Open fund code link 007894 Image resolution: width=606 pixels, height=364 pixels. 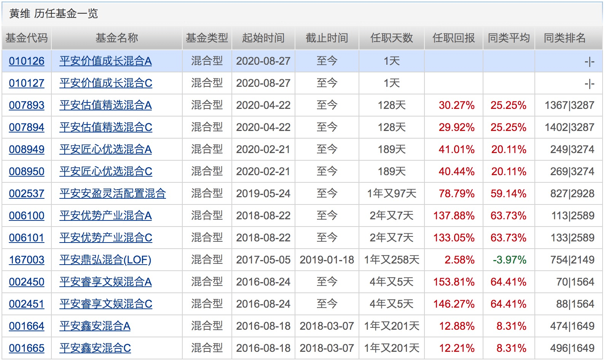[27, 127]
